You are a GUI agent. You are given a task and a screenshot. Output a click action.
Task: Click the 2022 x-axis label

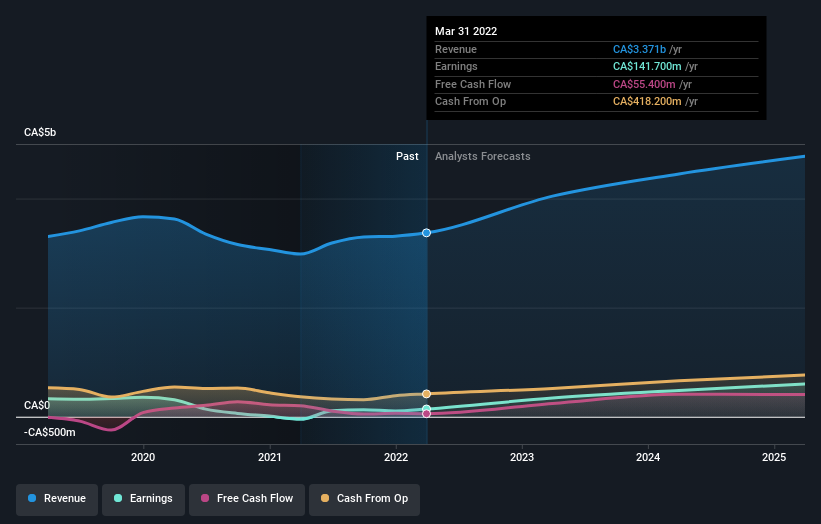[x=396, y=457]
